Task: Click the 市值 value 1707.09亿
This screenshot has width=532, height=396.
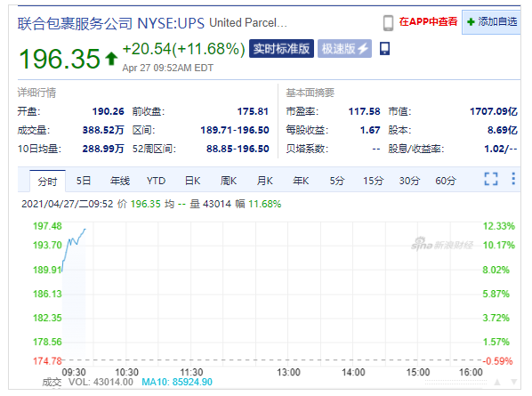Action: point(494,111)
